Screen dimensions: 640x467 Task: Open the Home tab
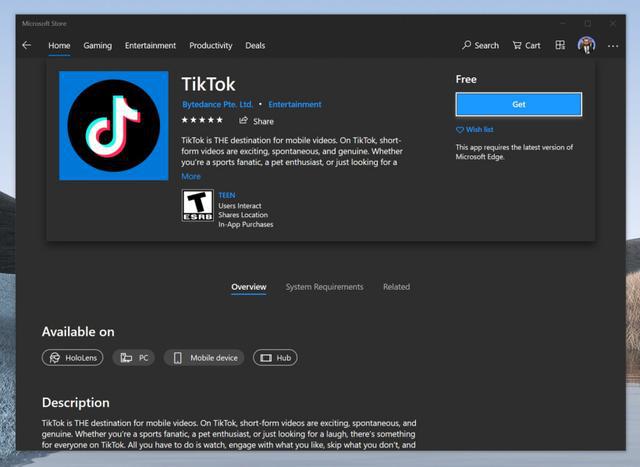[59, 46]
